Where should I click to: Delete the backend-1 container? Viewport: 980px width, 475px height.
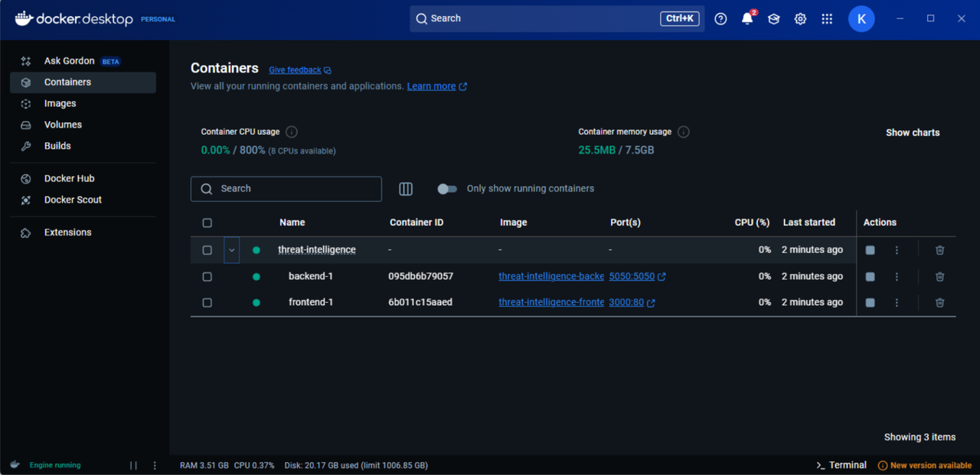(940, 276)
